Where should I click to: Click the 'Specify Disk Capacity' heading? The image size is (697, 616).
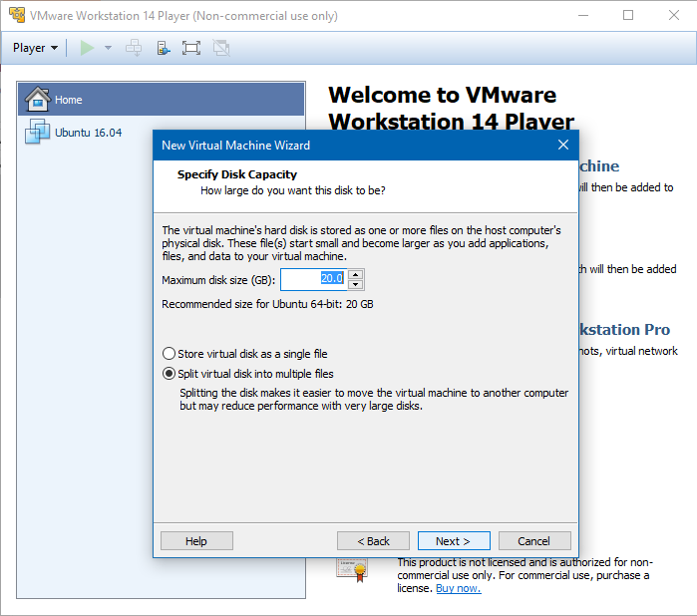tap(237, 174)
